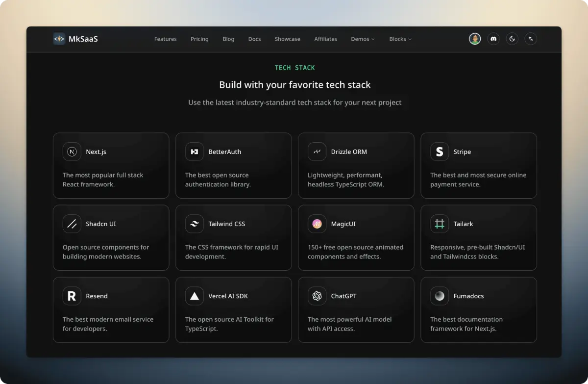Click the Next.js logo icon
The width and height of the screenshot is (588, 384).
pos(72,152)
